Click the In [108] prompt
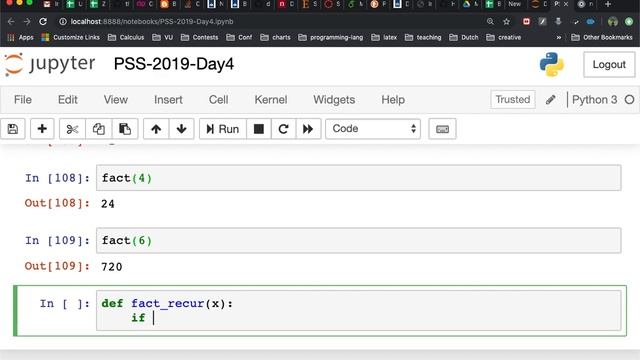640x360 pixels. click(57, 178)
